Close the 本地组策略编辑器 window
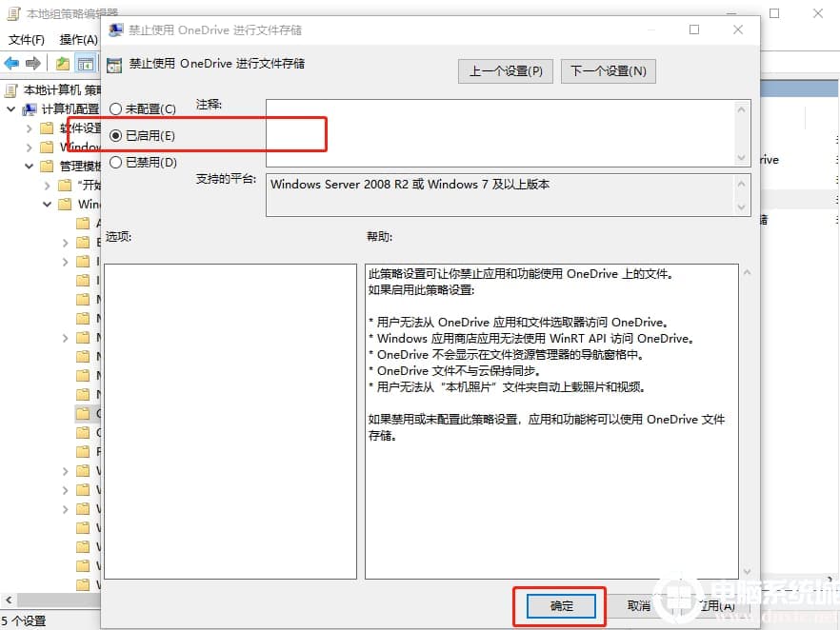 pos(817,13)
